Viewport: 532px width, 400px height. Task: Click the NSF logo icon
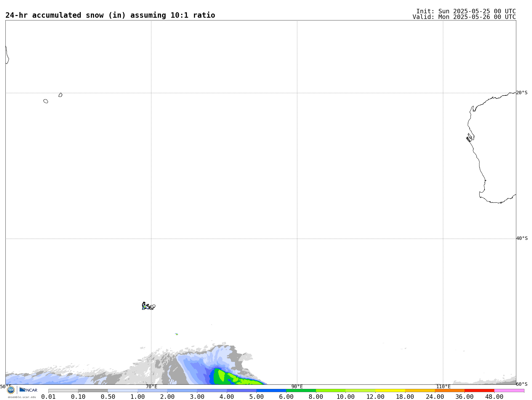click(11, 390)
